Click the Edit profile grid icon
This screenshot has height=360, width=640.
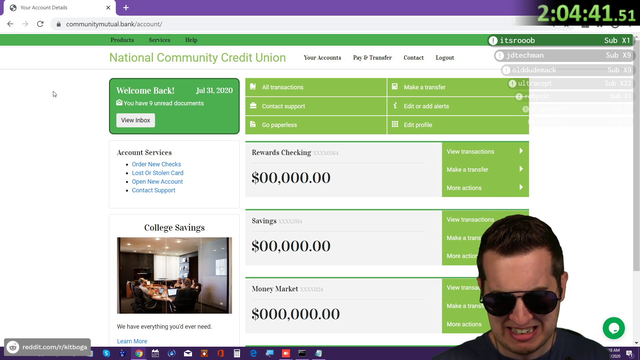(x=395, y=124)
